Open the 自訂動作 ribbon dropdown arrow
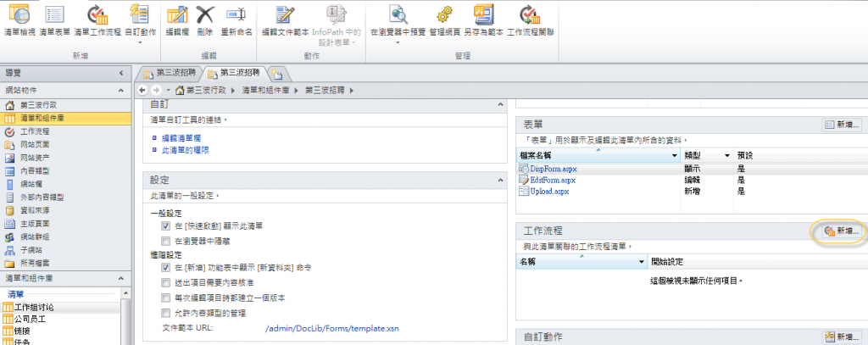Image resolution: width=868 pixels, height=345 pixels. (140, 42)
